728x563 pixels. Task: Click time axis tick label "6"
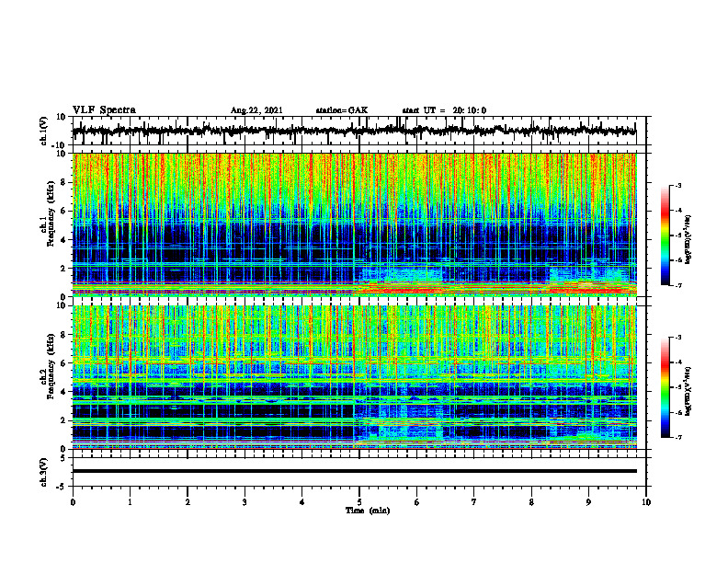point(417,502)
